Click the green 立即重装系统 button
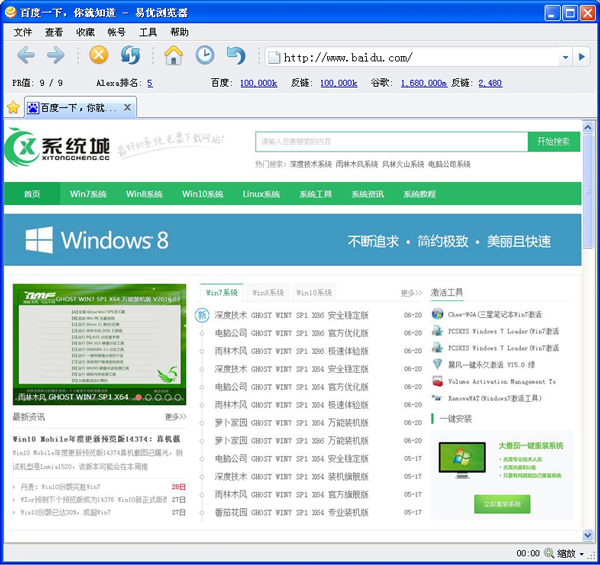600x565 pixels. 502,504
